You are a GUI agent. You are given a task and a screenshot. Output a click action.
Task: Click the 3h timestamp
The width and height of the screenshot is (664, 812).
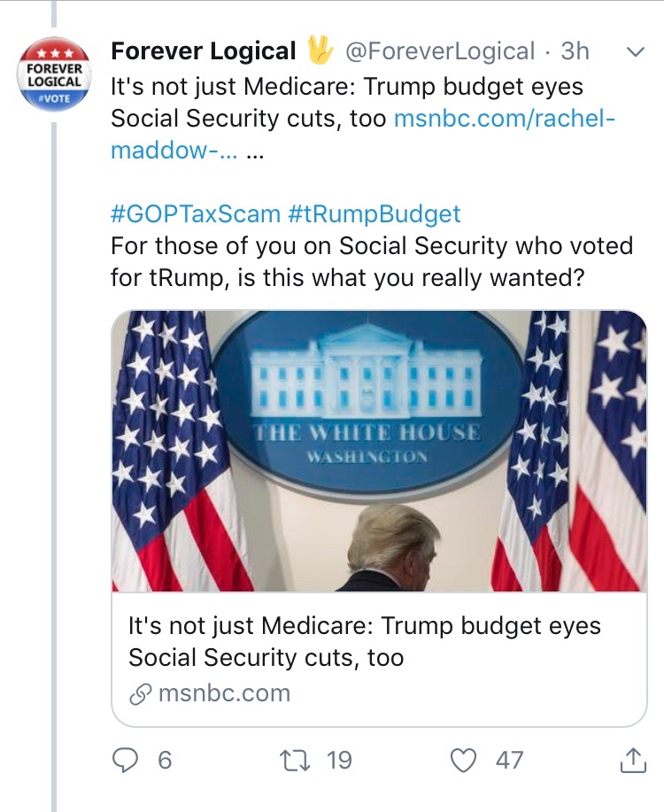point(575,51)
